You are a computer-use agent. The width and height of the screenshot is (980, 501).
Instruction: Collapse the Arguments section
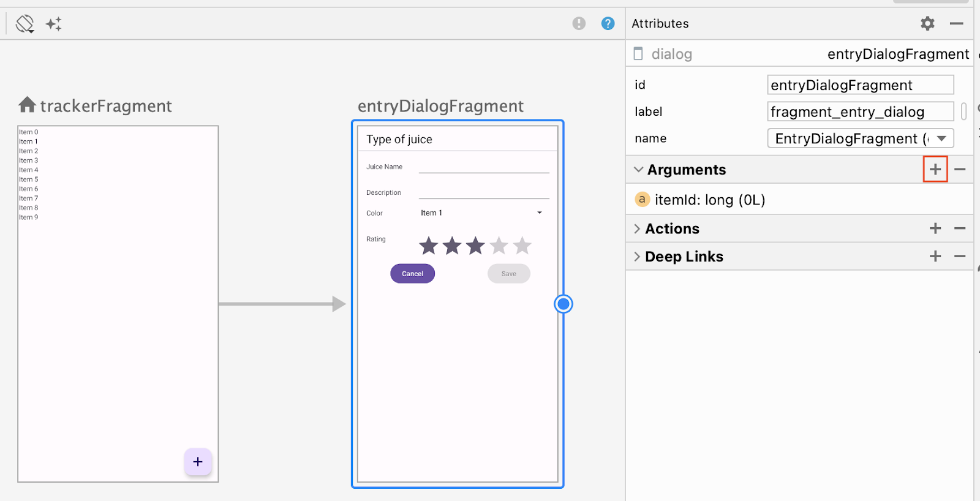pyautogui.click(x=638, y=170)
